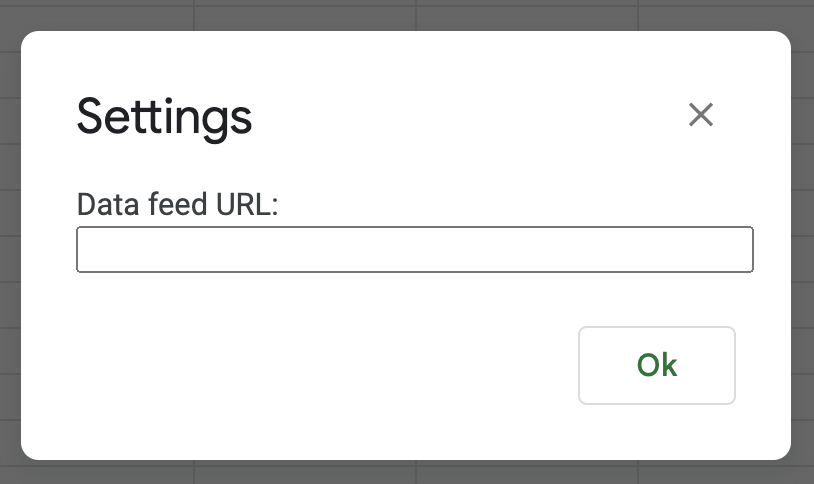Submit the dialog using the Ok button
The width and height of the screenshot is (814, 484).
657,365
